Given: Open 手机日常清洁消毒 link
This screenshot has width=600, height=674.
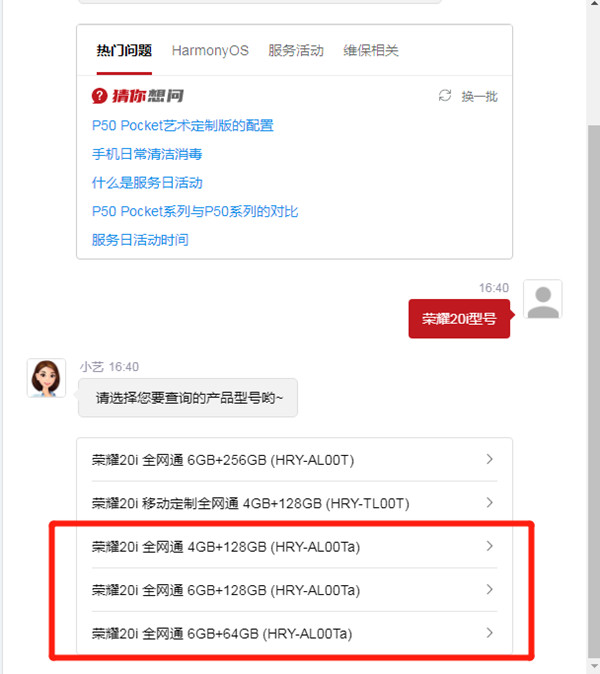Looking at the screenshot, I should coord(147,154).
